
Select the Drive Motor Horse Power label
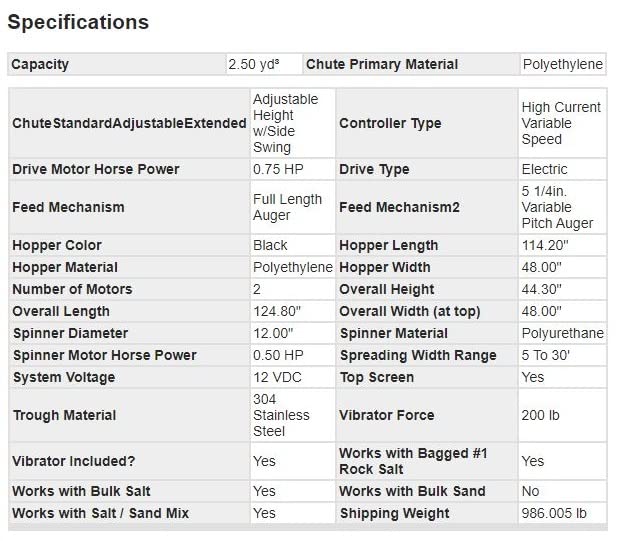point(96,169)
